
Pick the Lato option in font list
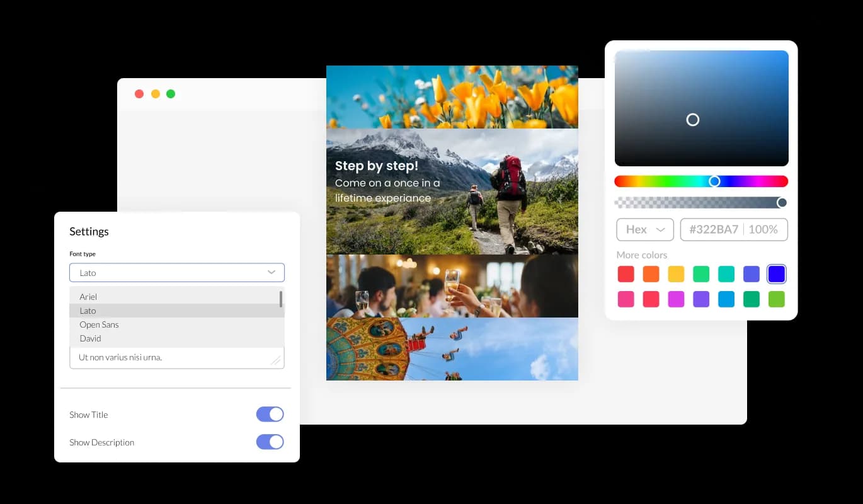tap(88, 311)
